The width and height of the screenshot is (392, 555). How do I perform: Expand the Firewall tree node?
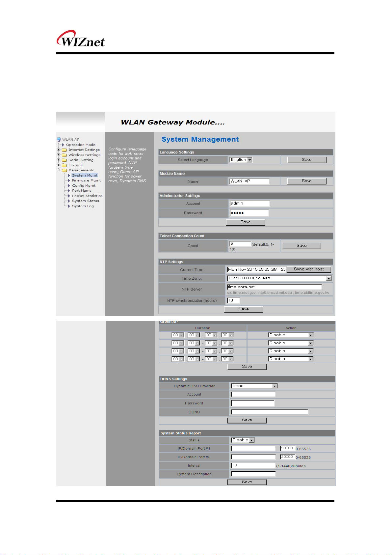click(x=58, y=165)
